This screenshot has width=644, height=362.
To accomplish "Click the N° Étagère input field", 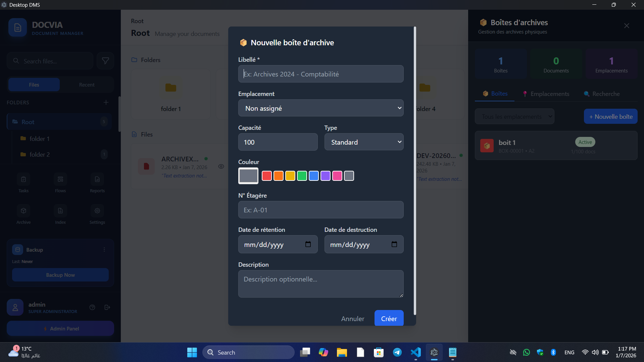I will [321, 210].
